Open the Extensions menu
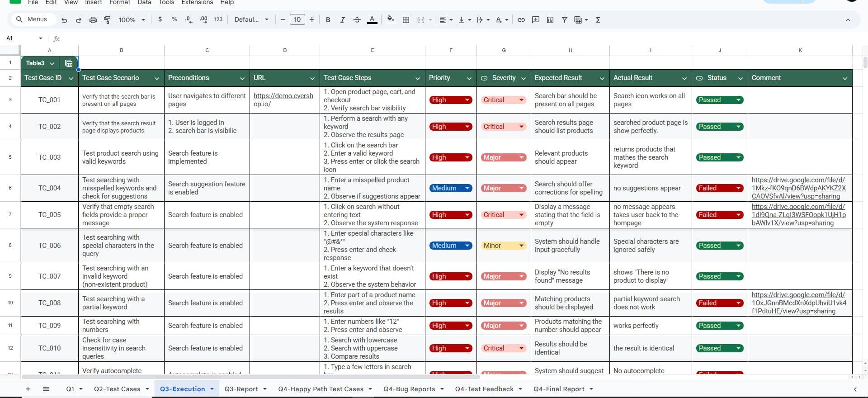This screenshot has width=868, height=398. click(197, 3)
